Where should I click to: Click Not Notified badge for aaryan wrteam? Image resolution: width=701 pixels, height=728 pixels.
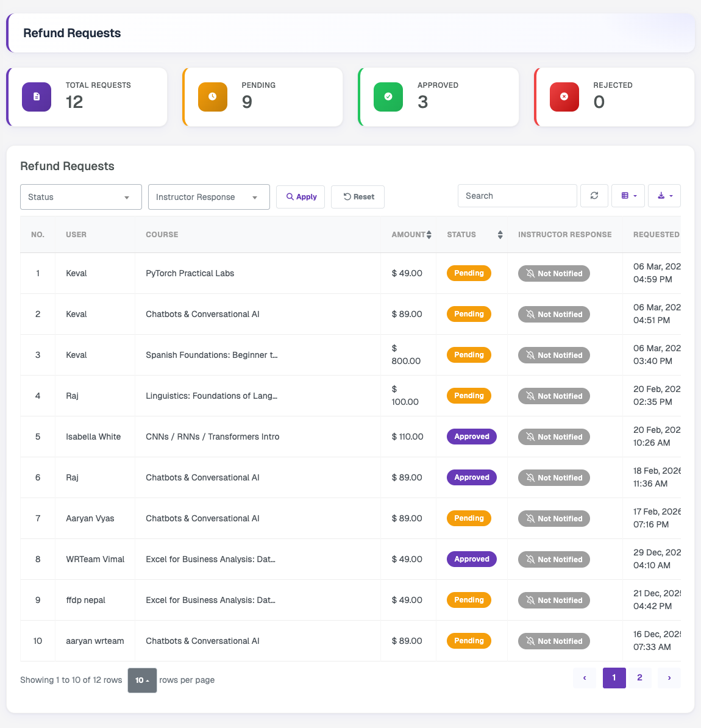pos(554,641)
